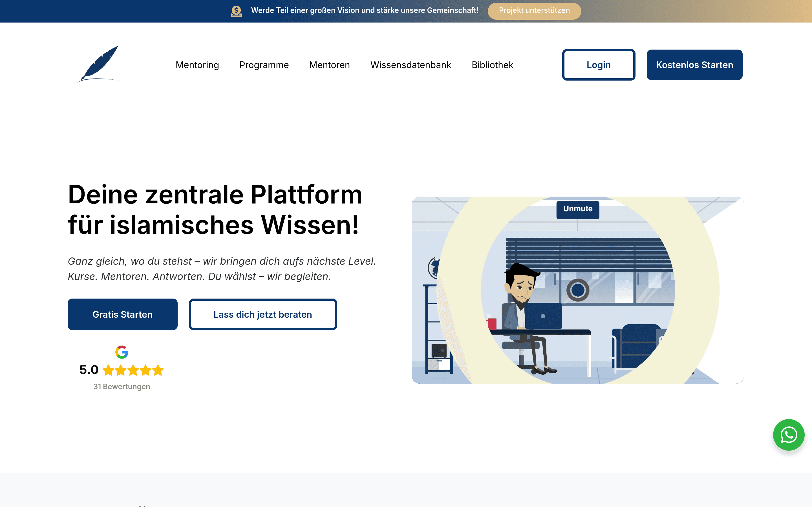Click the Gratis Starten button
Screen dimensions: 812x507
point(122,314)
